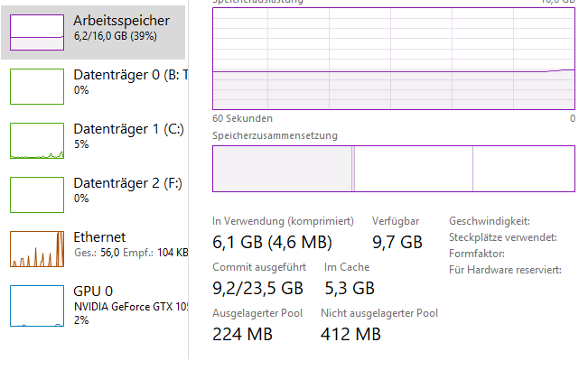Click the free segment of memory composition bar
This screenshot has width=588, height=370.
point(523,169)
